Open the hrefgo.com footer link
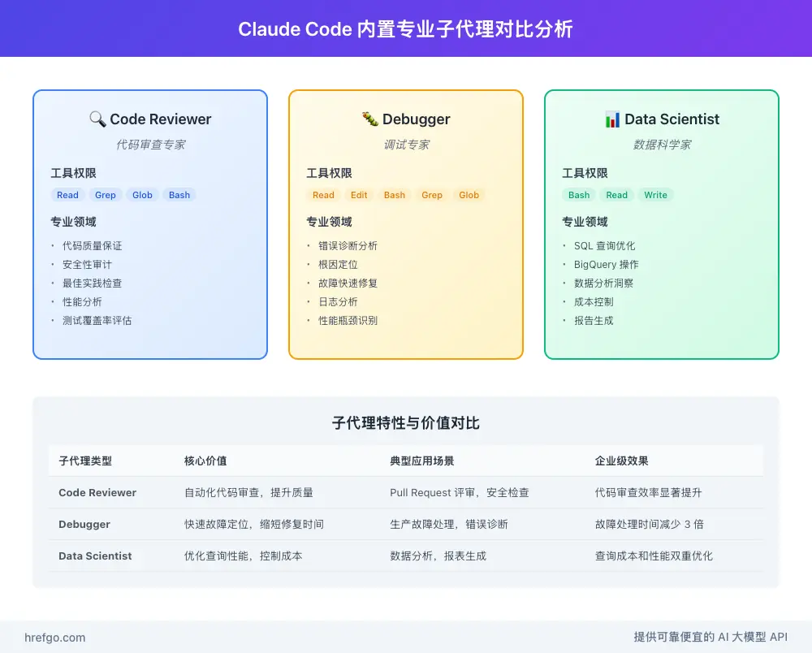This screenshot has height=653, width=812. click(55, 638)
